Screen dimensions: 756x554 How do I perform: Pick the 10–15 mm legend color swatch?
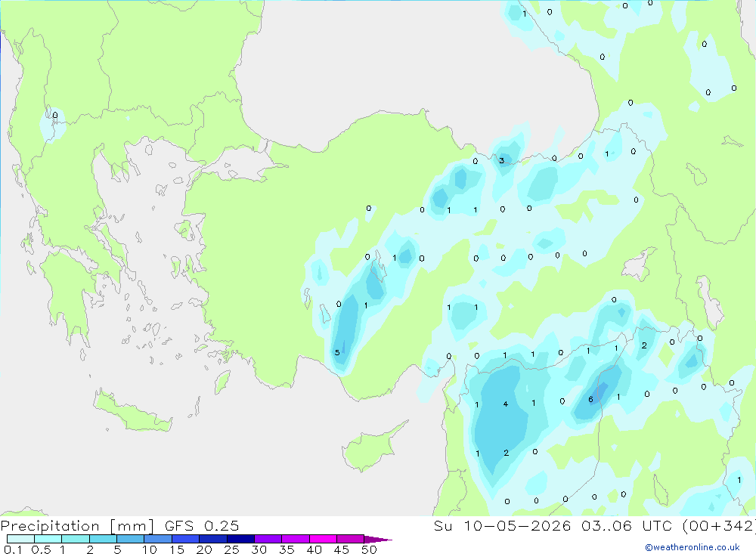158,539
